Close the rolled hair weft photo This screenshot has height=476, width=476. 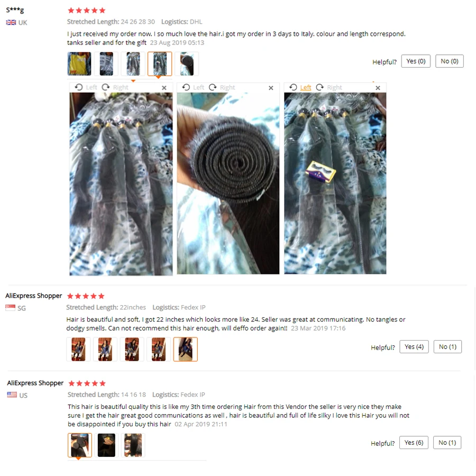pos(271,88)
